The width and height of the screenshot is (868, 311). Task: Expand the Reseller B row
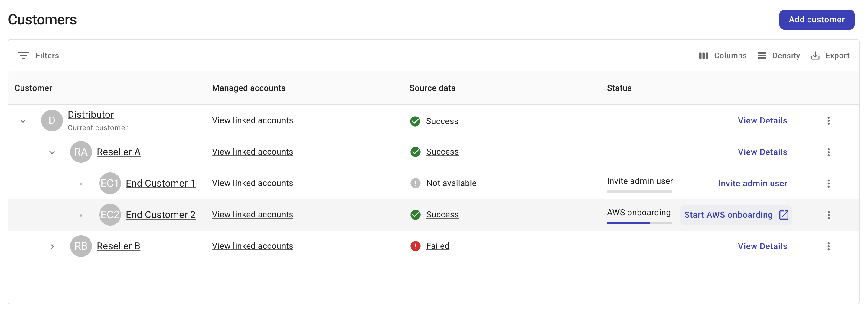pos(52,247)
